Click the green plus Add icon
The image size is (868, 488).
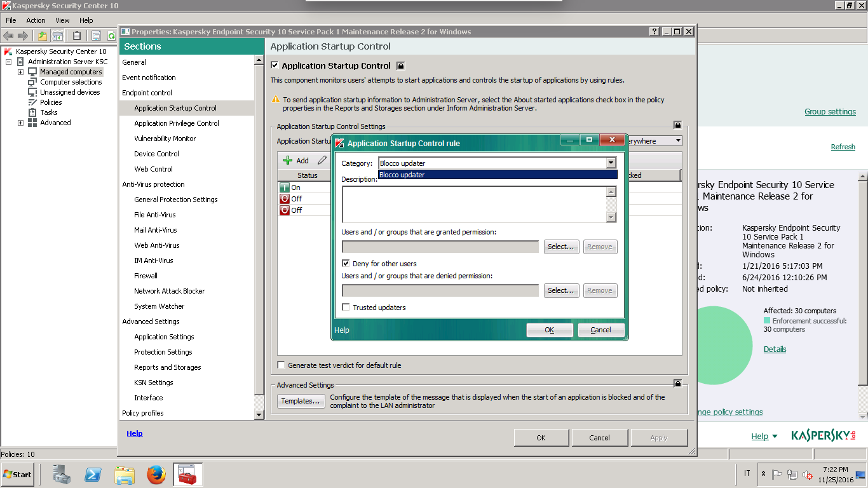click(288, 160)
